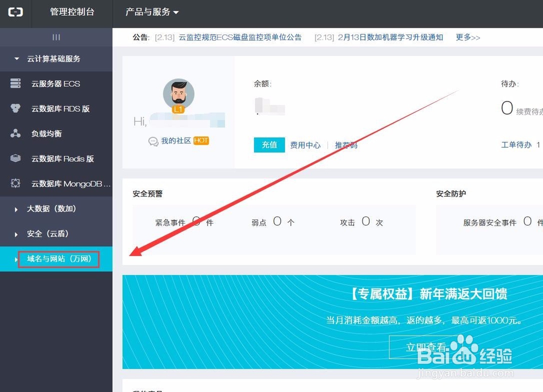Collapse sidebar using the three-bar handle

56,37
